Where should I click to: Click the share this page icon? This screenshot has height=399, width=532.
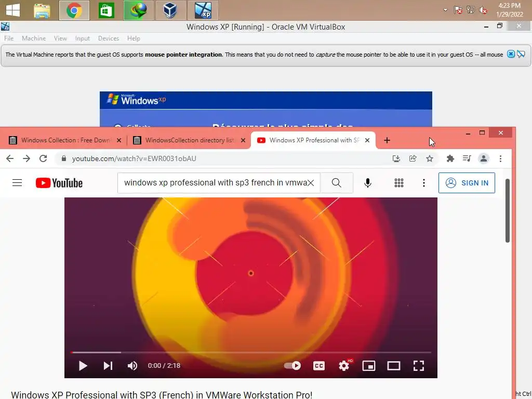click(x=413, y=158)
